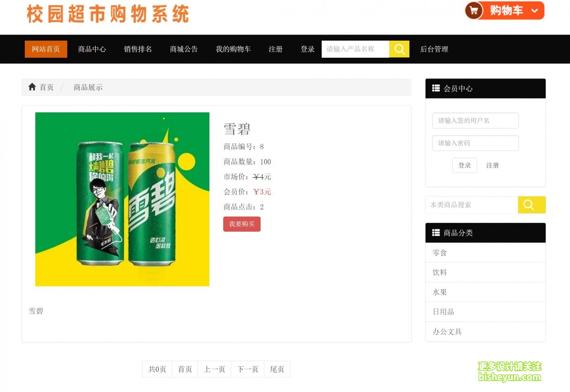Click the 雪碧 product image

pyautogui.click(x=123, y=199)
